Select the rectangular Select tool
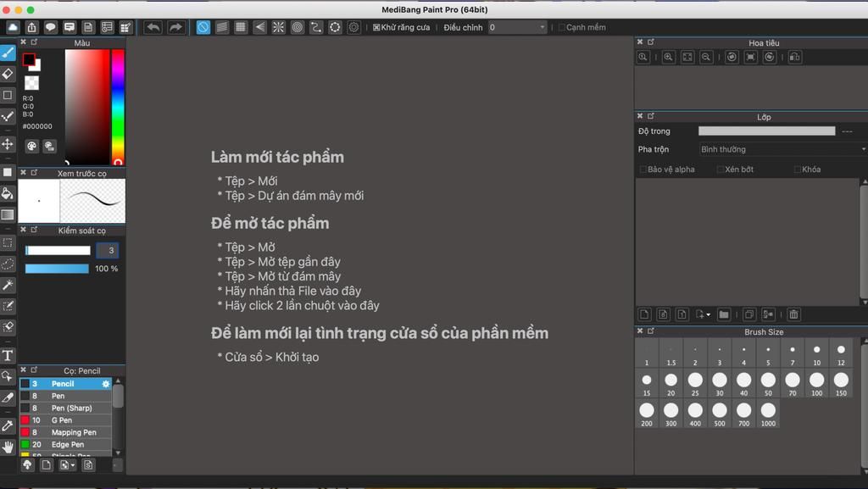 coord(8,242)
